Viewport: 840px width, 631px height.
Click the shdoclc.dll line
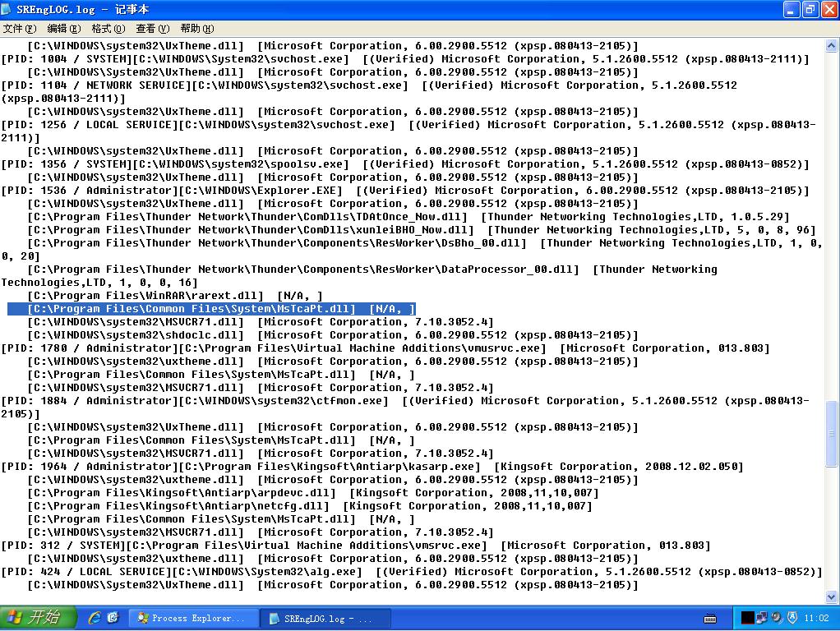333,335
